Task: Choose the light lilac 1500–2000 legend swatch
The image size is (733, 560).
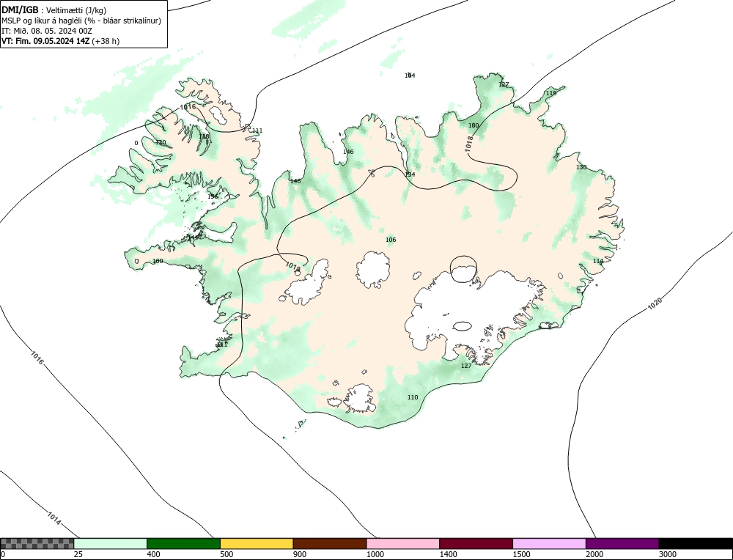Action: 549,543
